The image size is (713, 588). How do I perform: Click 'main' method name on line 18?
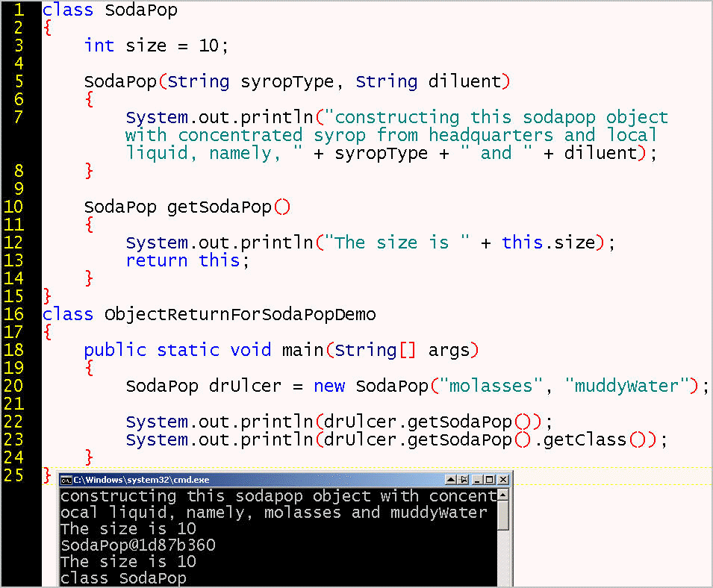302,351
